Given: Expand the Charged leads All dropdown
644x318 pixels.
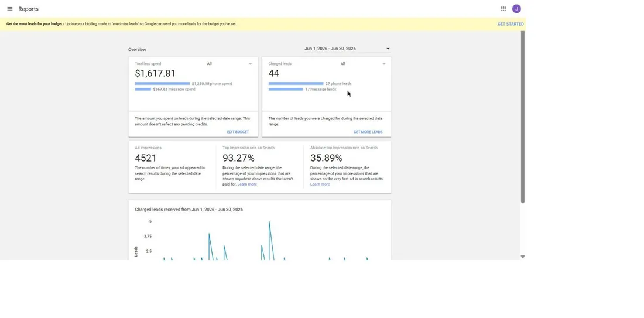Looking at the screenshot, I should click(x=363, y=64).
